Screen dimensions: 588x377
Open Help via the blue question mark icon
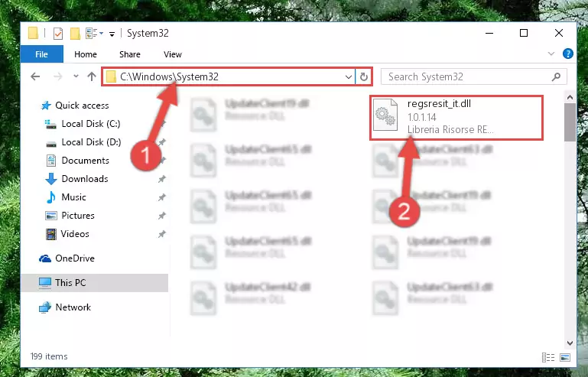click(568, 54)
